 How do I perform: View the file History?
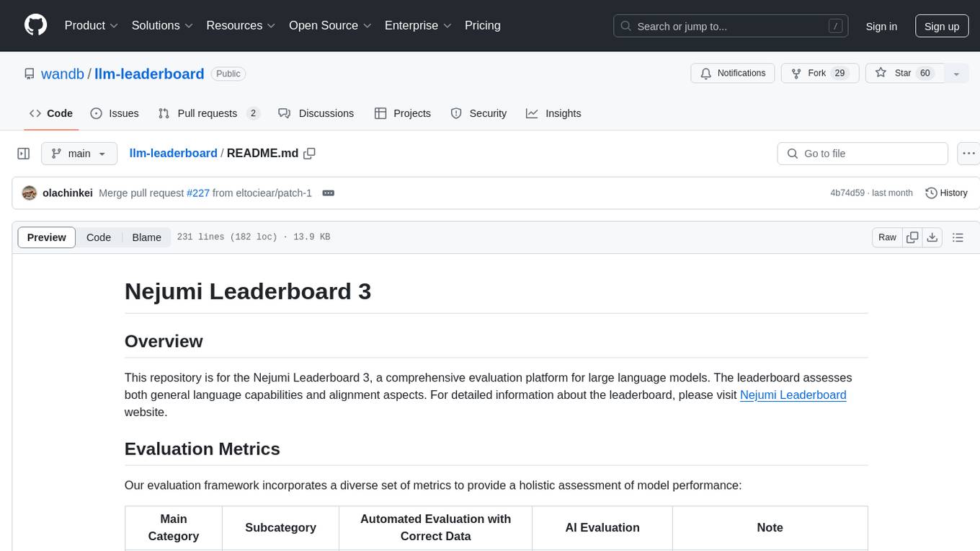(946, 193)
